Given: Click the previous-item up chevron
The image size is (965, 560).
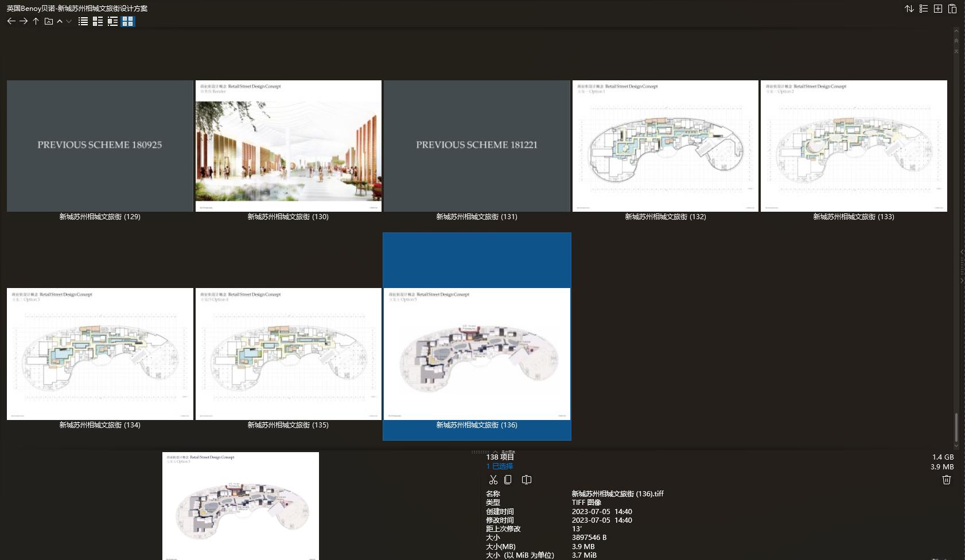Looking at the screenshot, I should (x=60, y=21).
